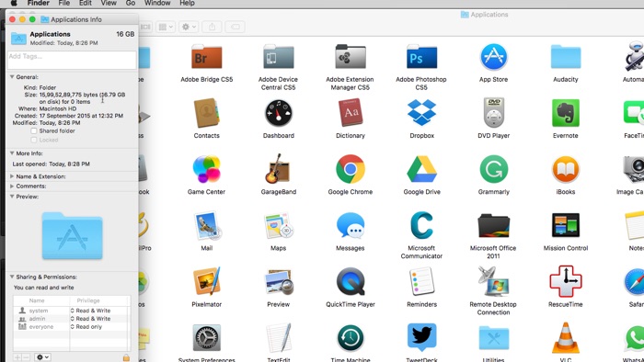Viewport: 644px width, 362px height.
Task: Click the lock to unlock permissions
Action: coord(126,358)
